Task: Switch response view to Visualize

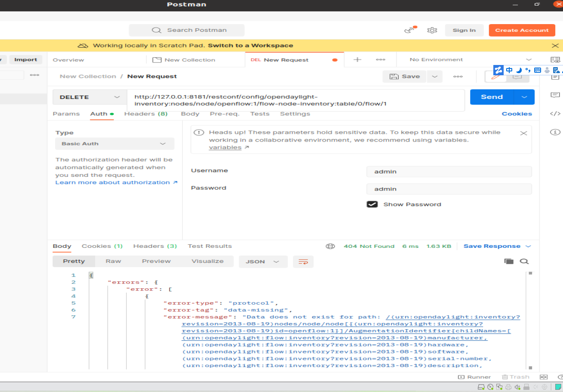Action: pos(208,261)
